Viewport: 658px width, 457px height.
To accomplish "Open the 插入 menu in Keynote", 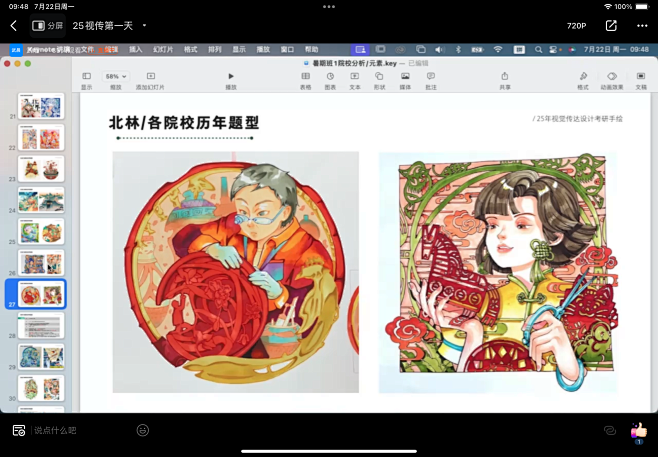I will (x=135, y=50).
